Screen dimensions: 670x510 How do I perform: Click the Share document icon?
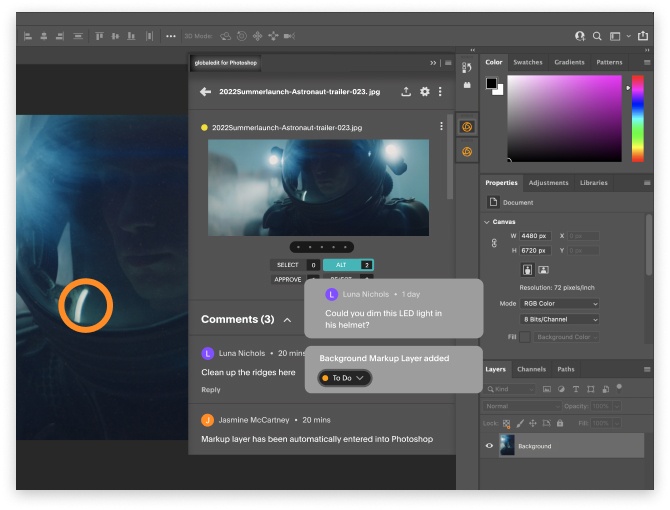[643, 36]
